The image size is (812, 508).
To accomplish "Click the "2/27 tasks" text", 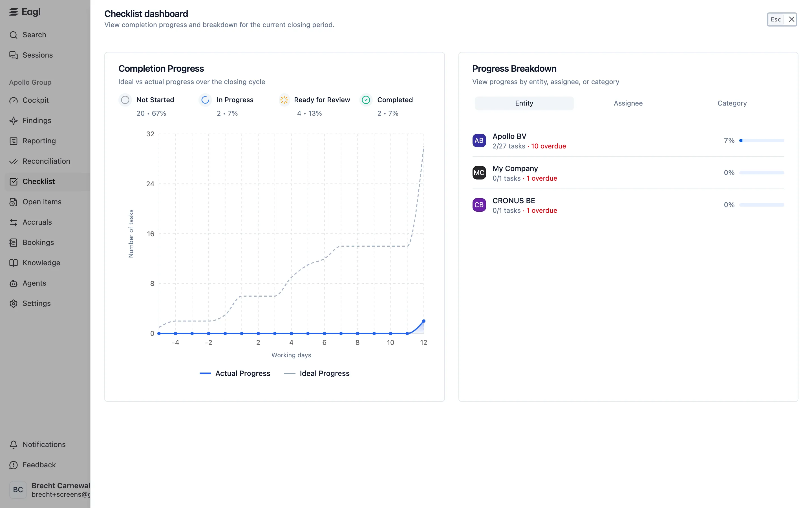I will click(509, 146).
